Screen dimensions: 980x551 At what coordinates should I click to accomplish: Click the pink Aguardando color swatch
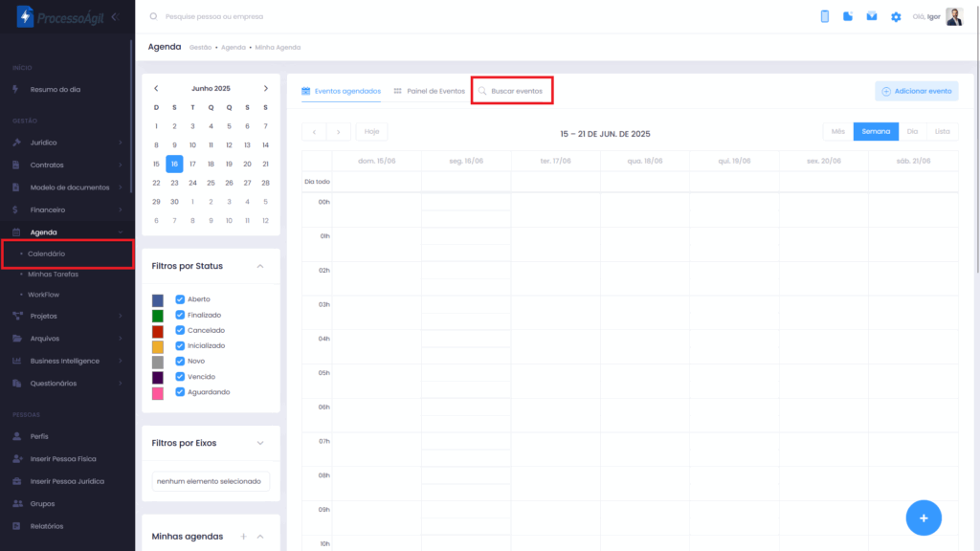click(x=158, y=393)
